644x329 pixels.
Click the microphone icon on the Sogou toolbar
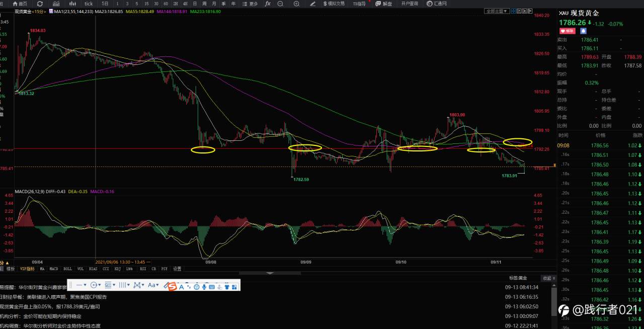coord(204,287)
